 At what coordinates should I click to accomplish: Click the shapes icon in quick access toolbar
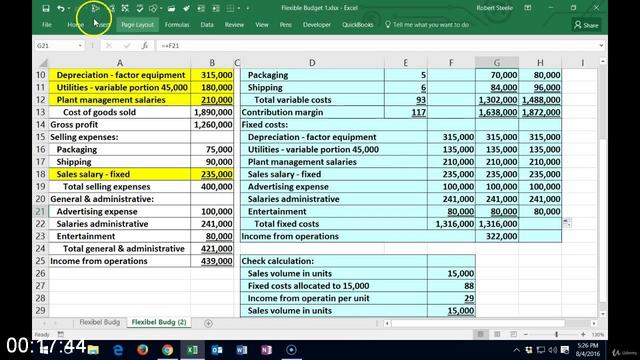coord(153,8)
